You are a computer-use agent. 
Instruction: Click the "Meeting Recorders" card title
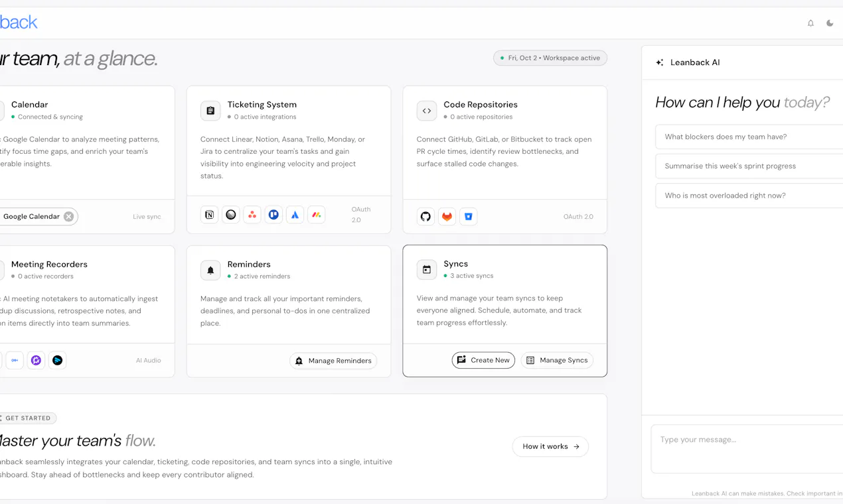point(49,265)
